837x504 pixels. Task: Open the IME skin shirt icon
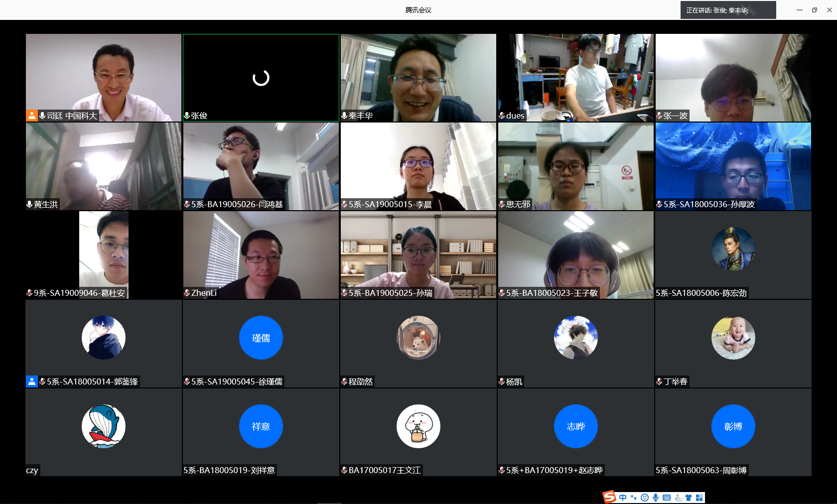[689, 498]
